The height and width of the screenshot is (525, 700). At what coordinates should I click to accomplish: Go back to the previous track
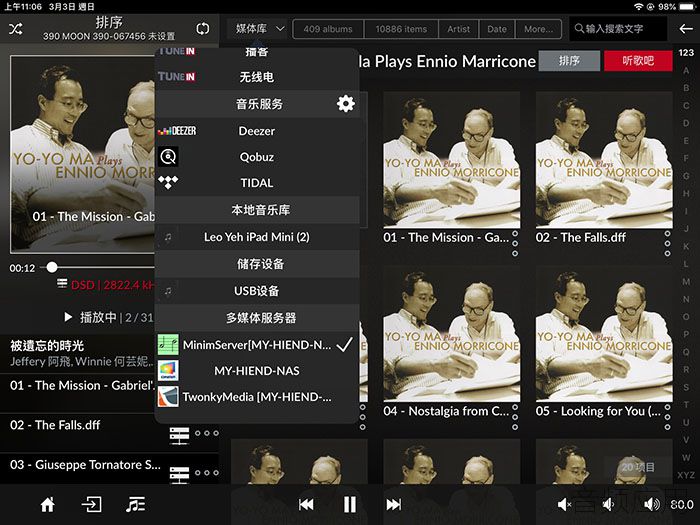[x=306, y=504]
